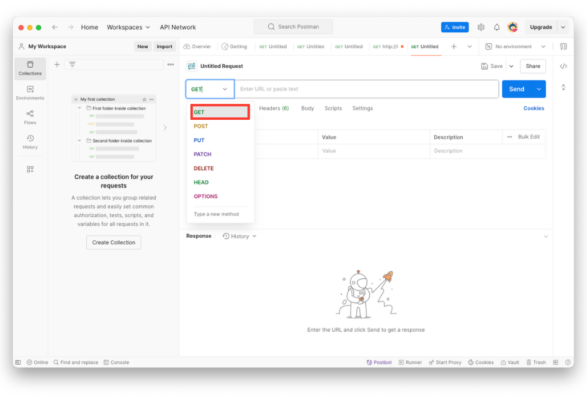587x400 pixels.
Task: Collapse the response pane chevron
Action: point(546,236)
